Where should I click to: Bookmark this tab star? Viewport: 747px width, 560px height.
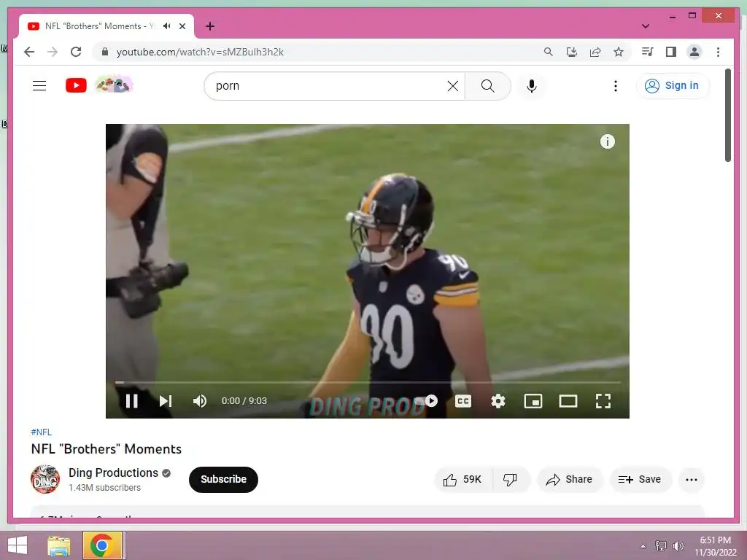pyautogui.click(x=619, y=52)
